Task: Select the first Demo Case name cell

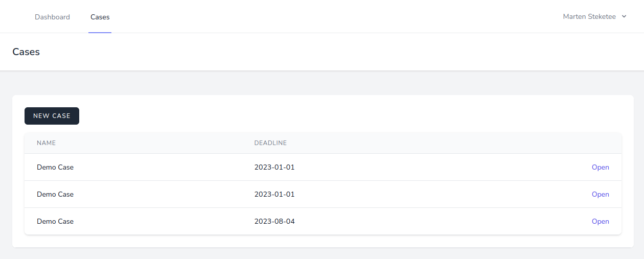Action: (x=55, y=167)
